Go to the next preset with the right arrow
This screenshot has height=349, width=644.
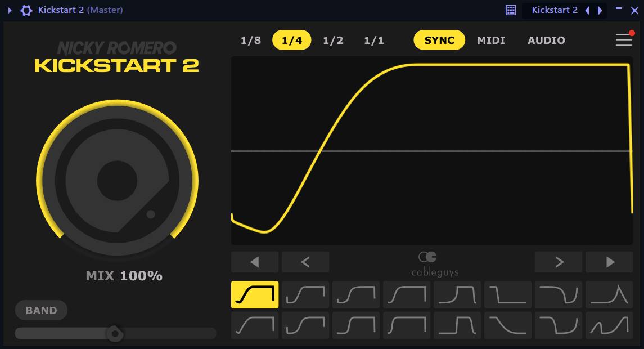coord(600,10)
